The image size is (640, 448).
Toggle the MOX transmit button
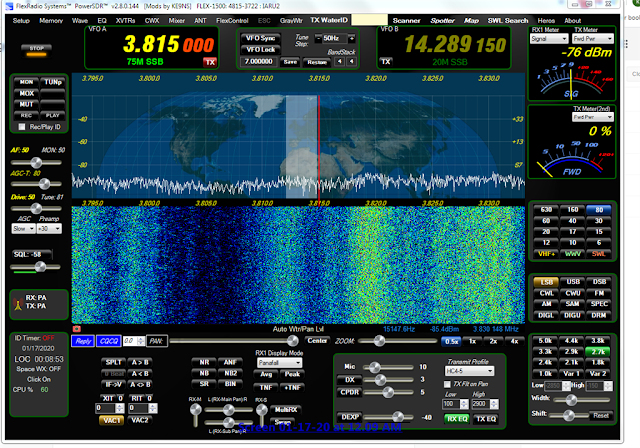tap(27, 93)
